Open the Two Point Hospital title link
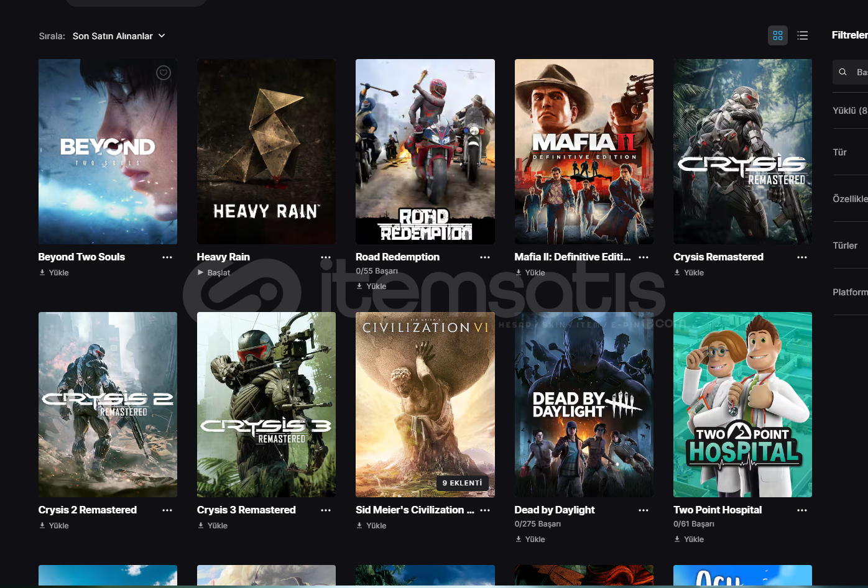The image size is (868, 588). click(718, 510)
